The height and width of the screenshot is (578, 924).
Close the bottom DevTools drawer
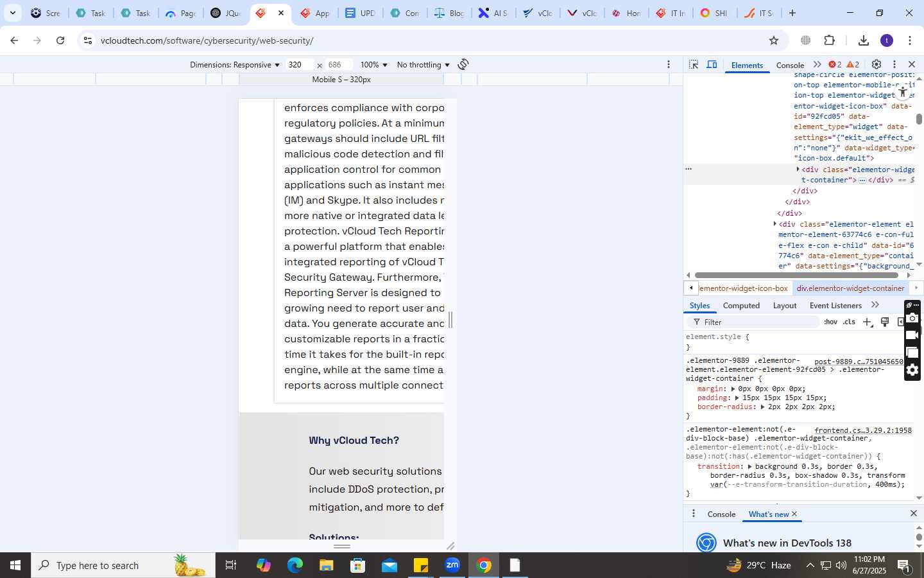[914, 513]
